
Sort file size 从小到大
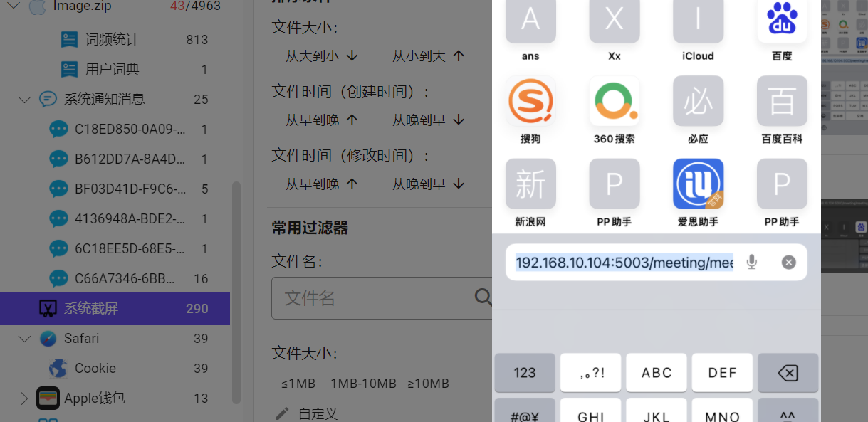[x=428, y=56]
